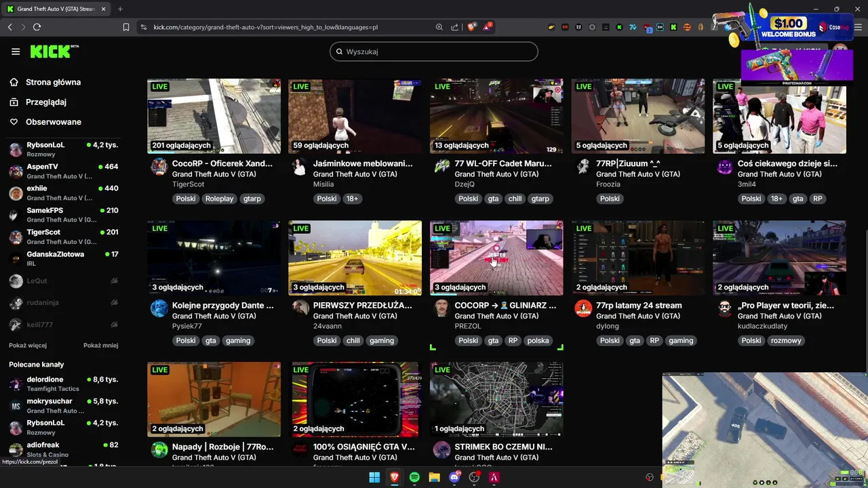The image size is (868, 488).
Task: Click the 18+ tag under Misilia's stream
Action: pos(352,199)
